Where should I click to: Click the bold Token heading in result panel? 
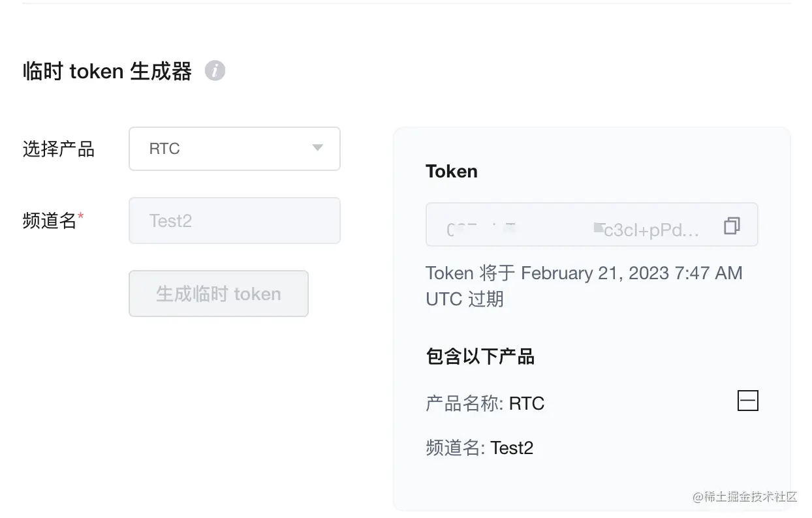pyautogui.click(x=451, y=171)
